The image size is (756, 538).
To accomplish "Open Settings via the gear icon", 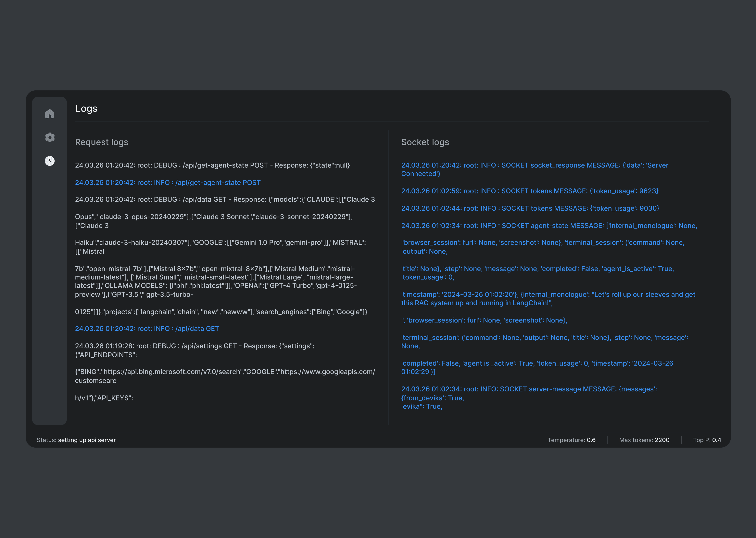I will pos(50,137).
